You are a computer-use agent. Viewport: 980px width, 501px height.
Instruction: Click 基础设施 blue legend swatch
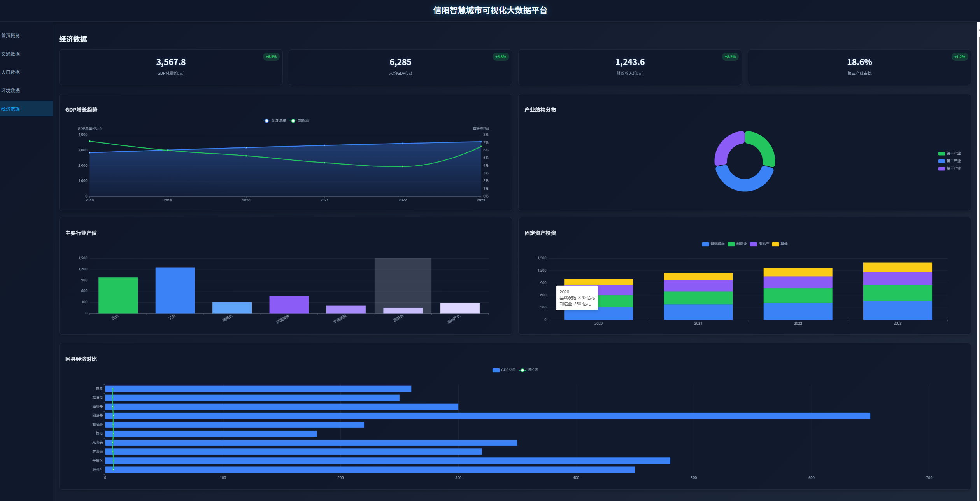point(705,244)
